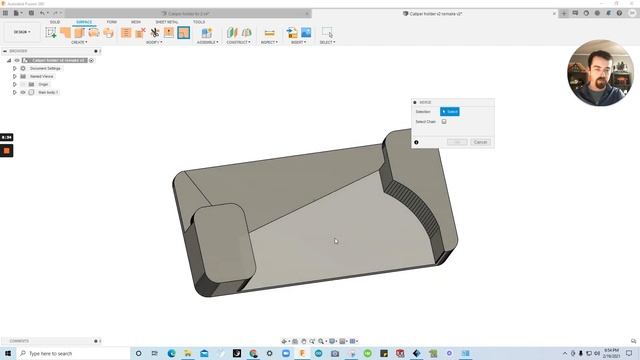Expand the Origin node

[x=15, y=84]
